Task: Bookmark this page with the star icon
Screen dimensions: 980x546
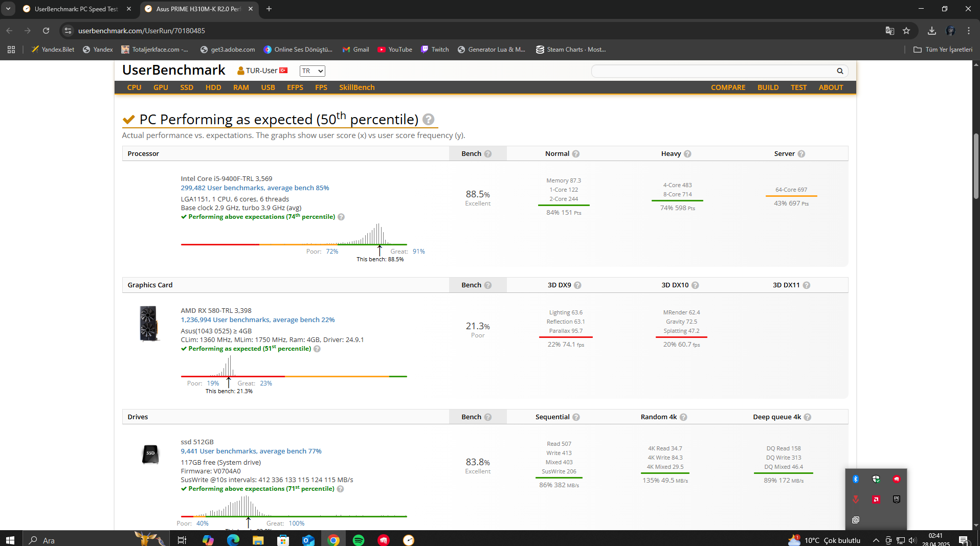Action: pyautogui.click(x=906, y=31)
